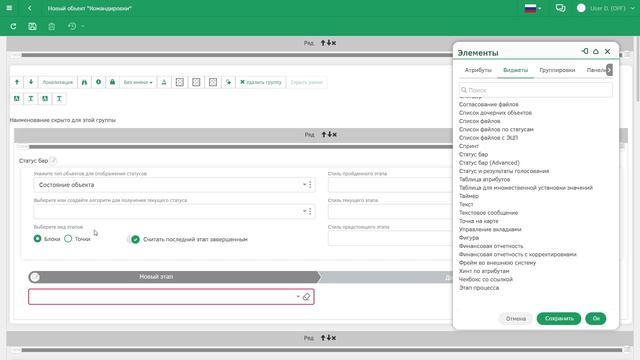Click the Сохранить button
Viewport: 640px width, 360px height.
tap(559, 318)
